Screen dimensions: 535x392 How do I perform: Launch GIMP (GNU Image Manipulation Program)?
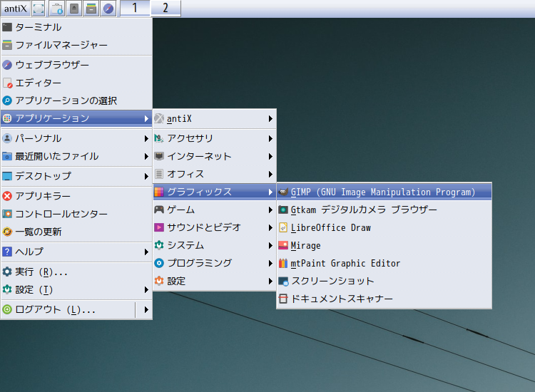[384, 192]
